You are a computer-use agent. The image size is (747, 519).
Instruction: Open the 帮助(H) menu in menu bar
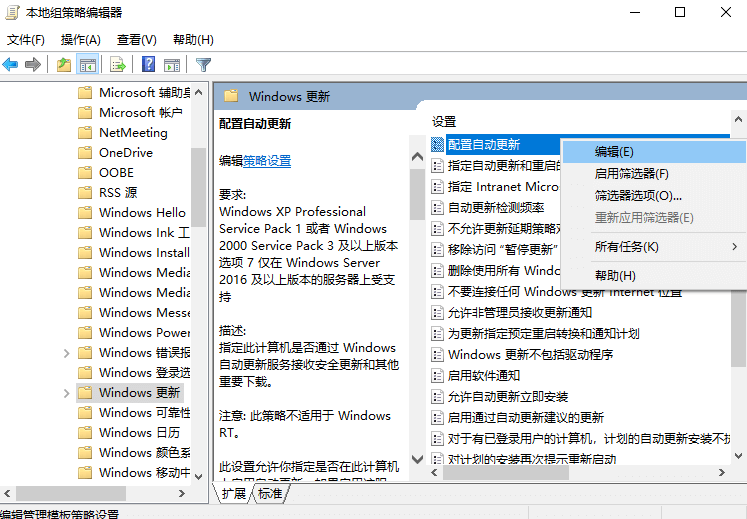tap(193, 40)
